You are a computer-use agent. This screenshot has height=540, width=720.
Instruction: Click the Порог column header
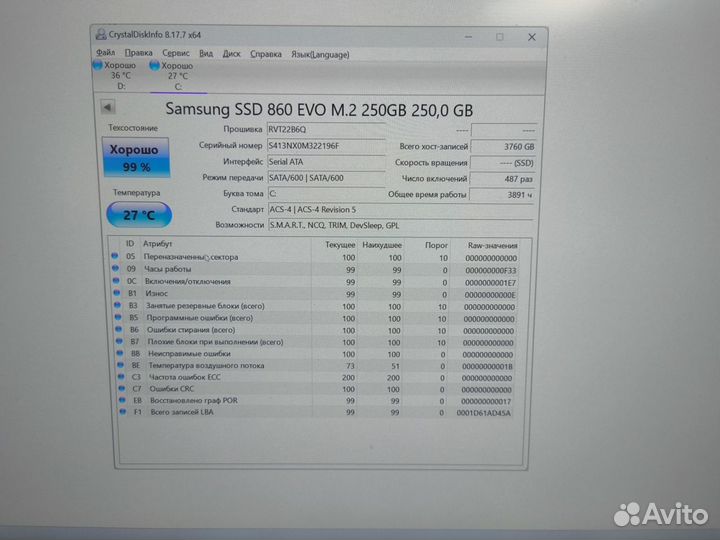(436, 245)
